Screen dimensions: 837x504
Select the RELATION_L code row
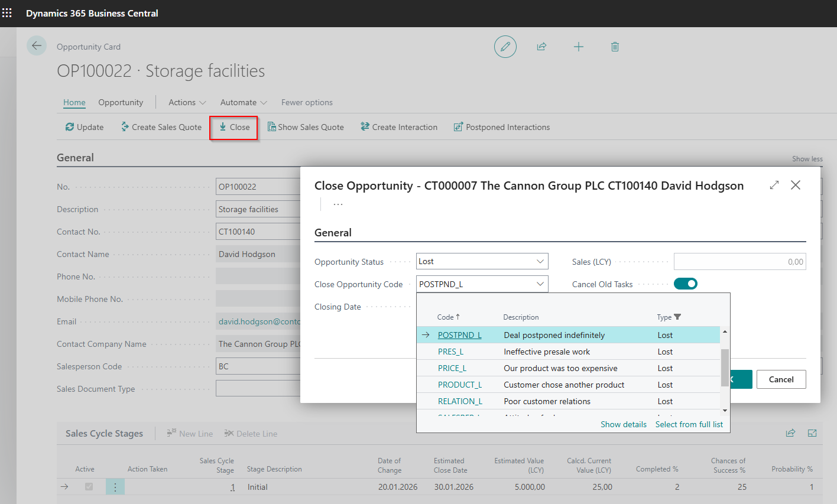click(569, 401)
